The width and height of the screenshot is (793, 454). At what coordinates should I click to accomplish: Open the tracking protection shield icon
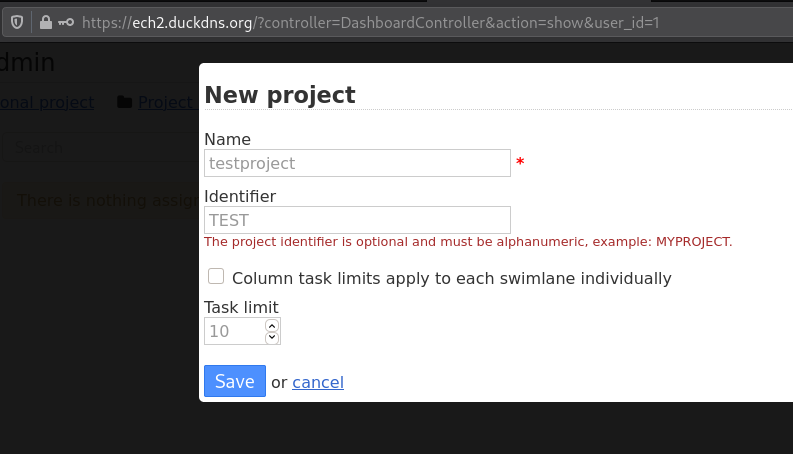click(17, 22)
